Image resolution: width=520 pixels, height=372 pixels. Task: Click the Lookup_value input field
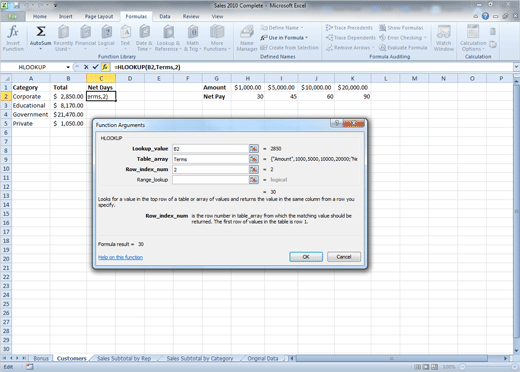(210, 149)
